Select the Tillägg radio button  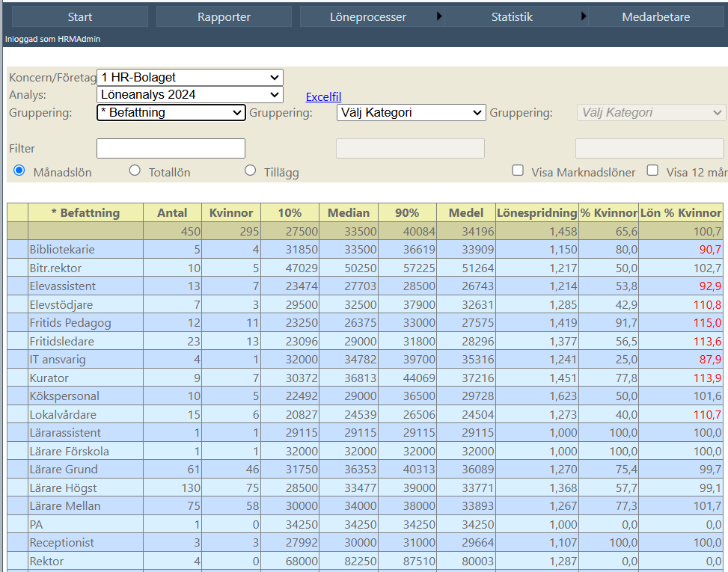[250, 170]
